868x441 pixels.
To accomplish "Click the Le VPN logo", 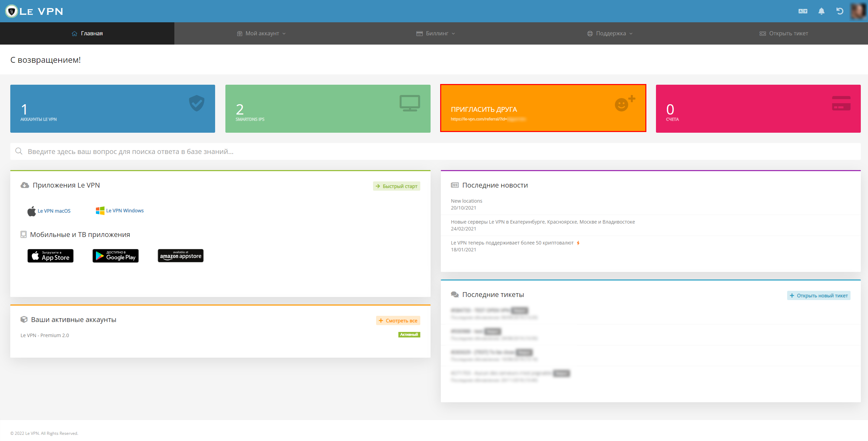I will pyautogui.click(x=35, y=11).
